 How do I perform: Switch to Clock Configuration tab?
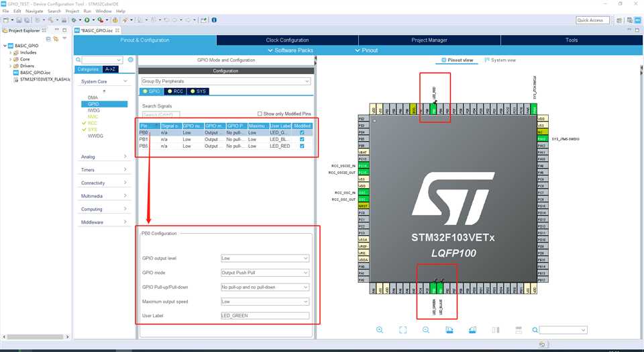pyautogui.click(x=287, y=40)
